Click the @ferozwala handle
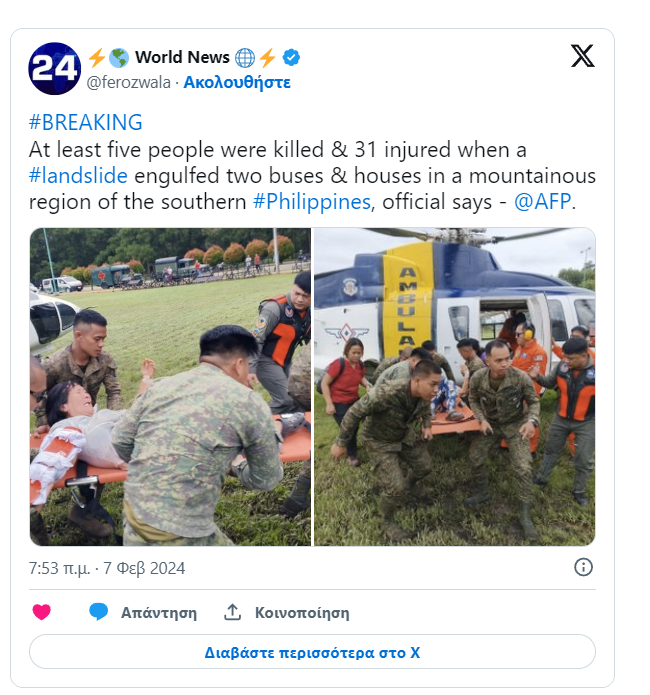 (x=129, y=82)
